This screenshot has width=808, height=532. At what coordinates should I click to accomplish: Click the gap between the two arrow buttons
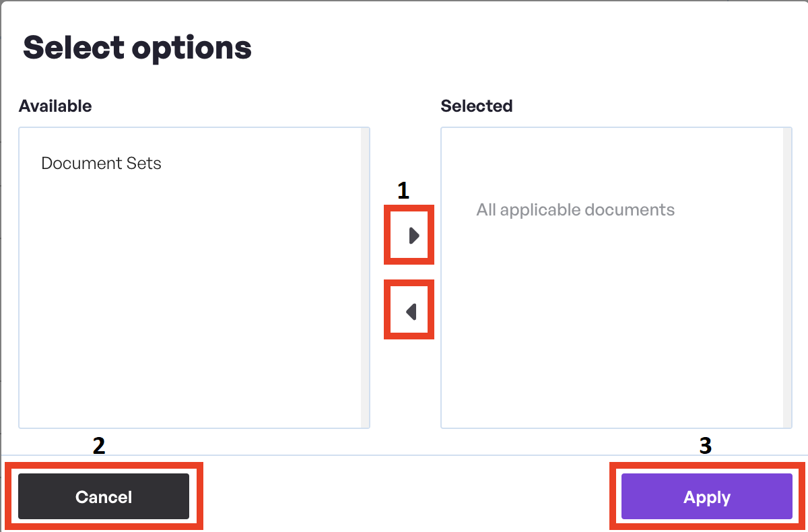[409, 273]
